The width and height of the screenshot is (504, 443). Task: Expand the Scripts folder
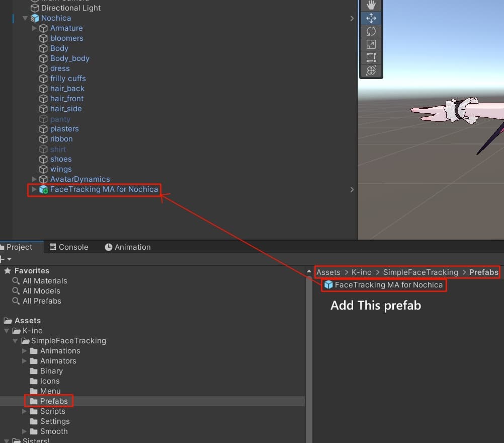tap(24, 411)
